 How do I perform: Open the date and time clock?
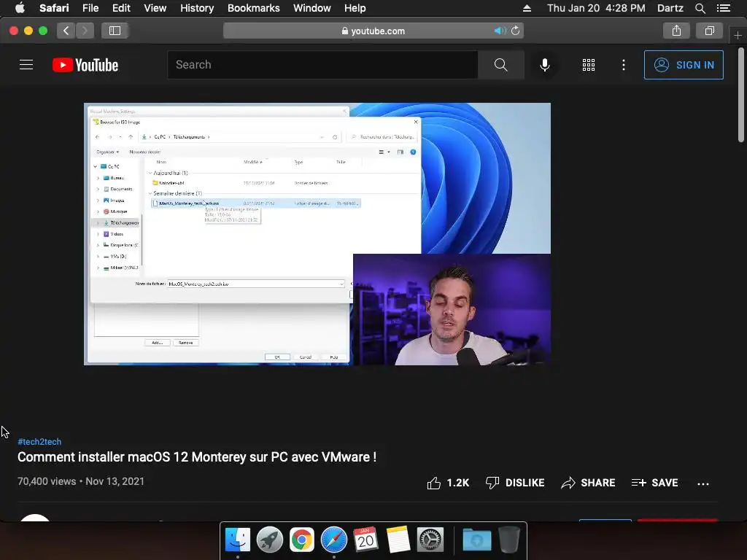pos(596,7)
